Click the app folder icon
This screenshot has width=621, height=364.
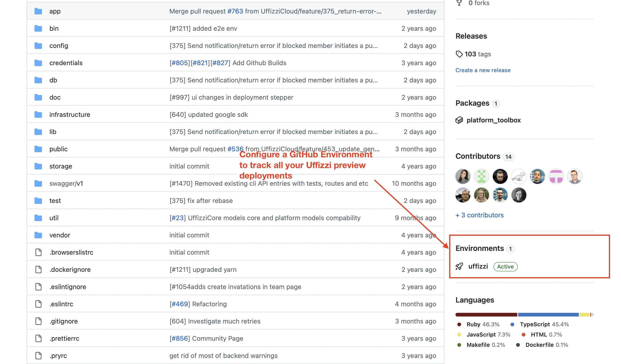(x=38, y=11)
